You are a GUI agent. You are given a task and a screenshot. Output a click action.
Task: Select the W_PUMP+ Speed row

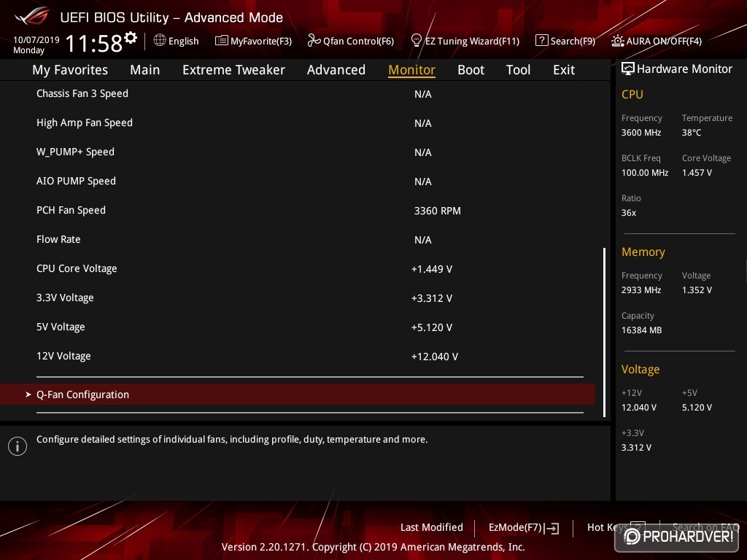tap(298, 152)
